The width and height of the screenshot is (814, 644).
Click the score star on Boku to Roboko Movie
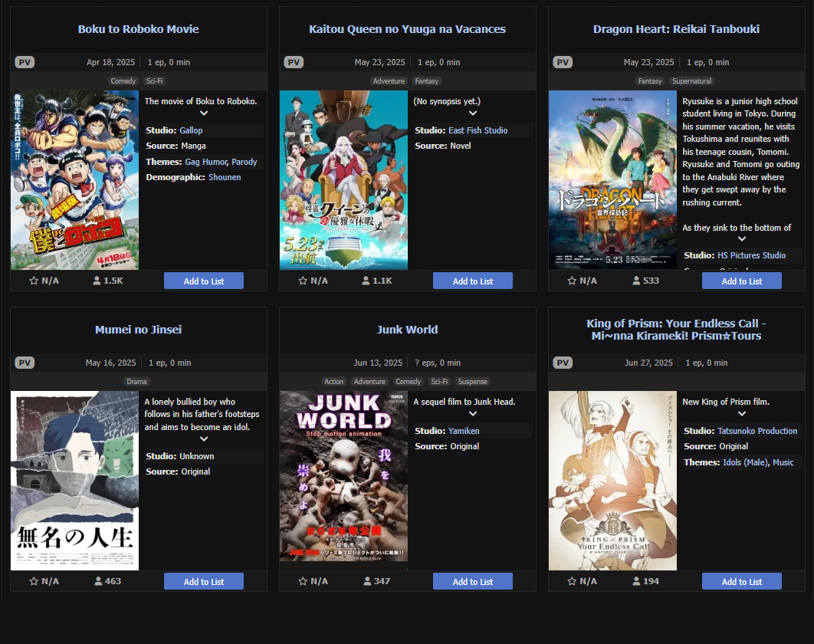[x=34, y=281]
